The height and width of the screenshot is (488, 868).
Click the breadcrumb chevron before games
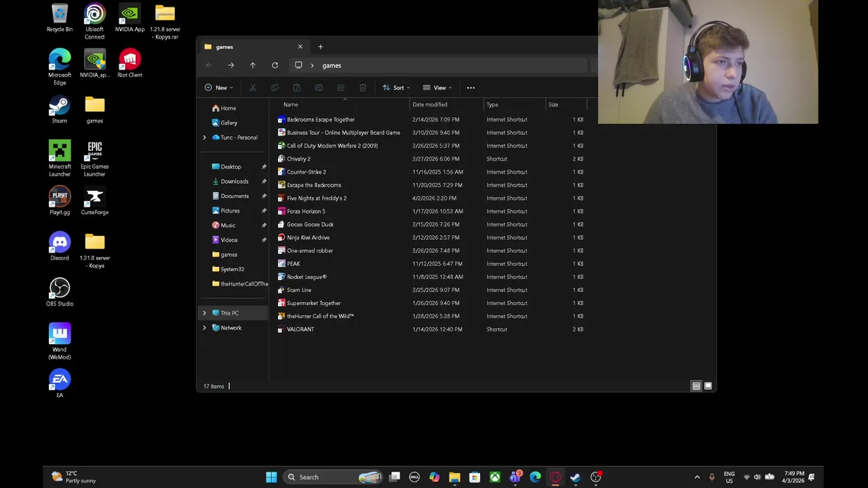point(312,65)
